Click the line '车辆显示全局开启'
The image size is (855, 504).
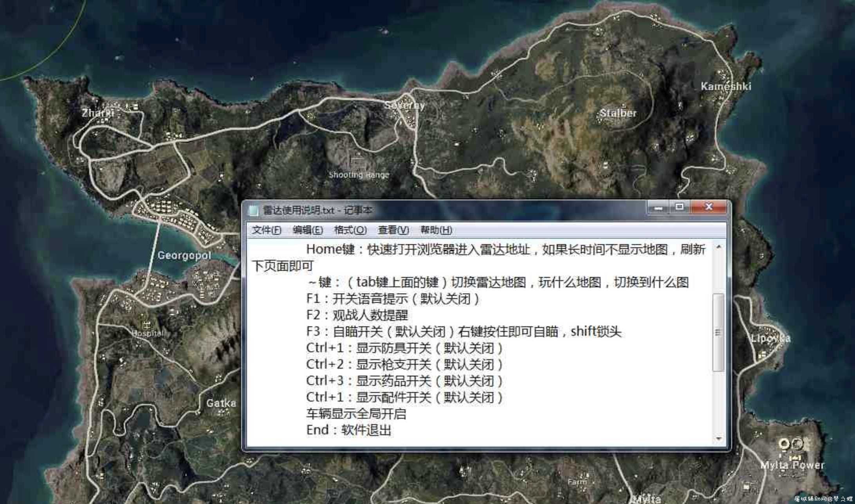pos(356,414)
